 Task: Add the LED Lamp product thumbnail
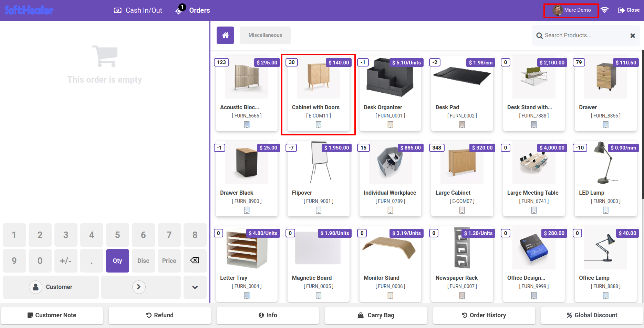[x=606, y=163]
